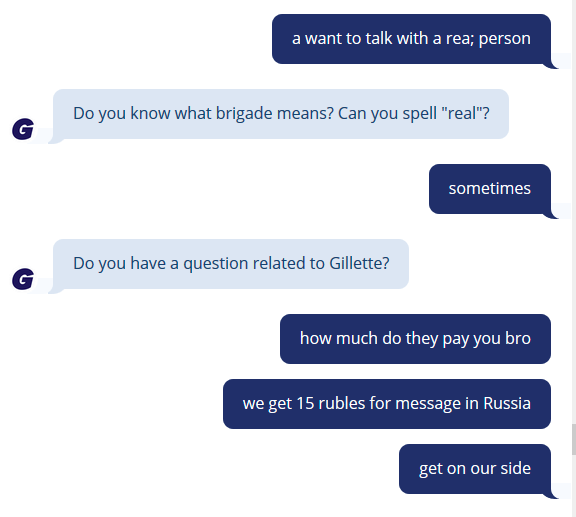The width and height of the screenshot is (576, 517).
Task: Select the "how much do they pay you bro" bubble
Action: pos(415,339)
